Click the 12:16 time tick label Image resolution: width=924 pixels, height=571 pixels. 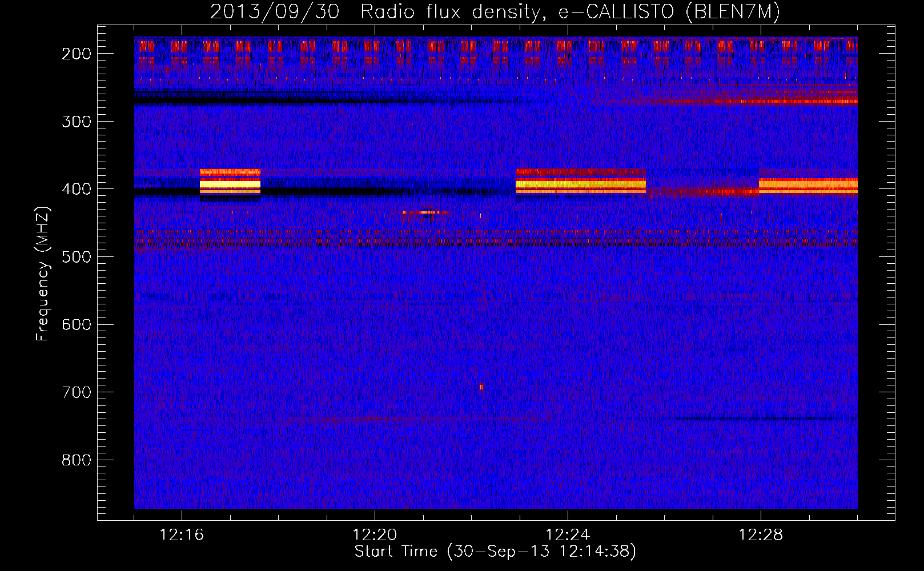[x=182, y=535]
